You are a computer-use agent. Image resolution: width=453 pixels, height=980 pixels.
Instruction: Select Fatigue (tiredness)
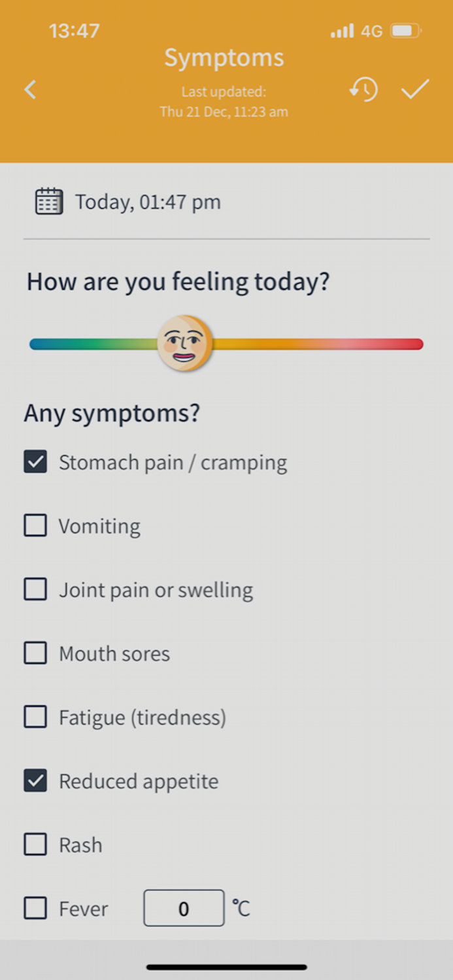[35, 717]
